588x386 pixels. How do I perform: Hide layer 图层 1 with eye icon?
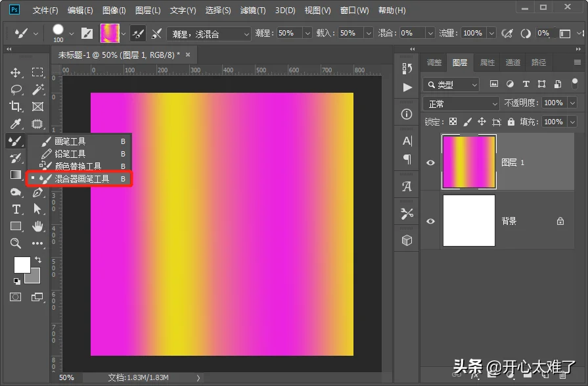[x=430, y=162]
